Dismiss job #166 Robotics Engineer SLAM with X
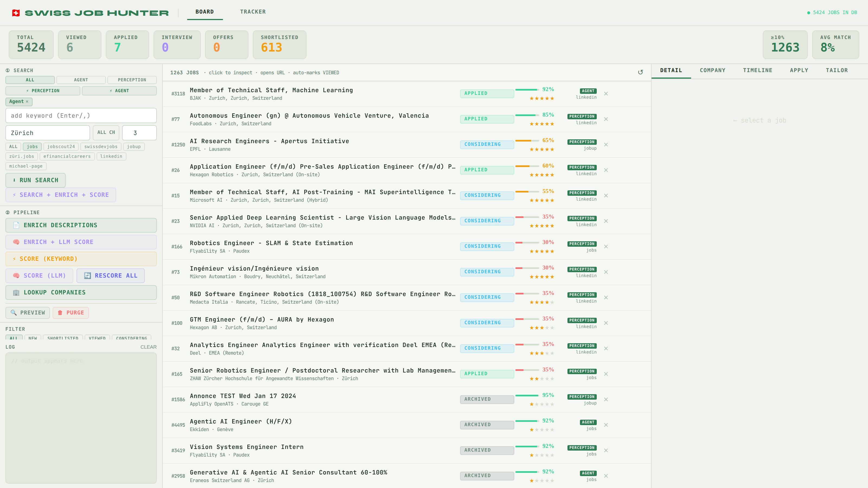 coord(606,246)
